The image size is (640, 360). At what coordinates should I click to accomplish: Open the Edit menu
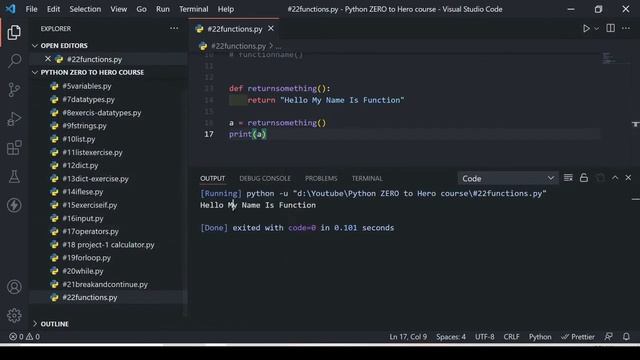tap(53, 9)
